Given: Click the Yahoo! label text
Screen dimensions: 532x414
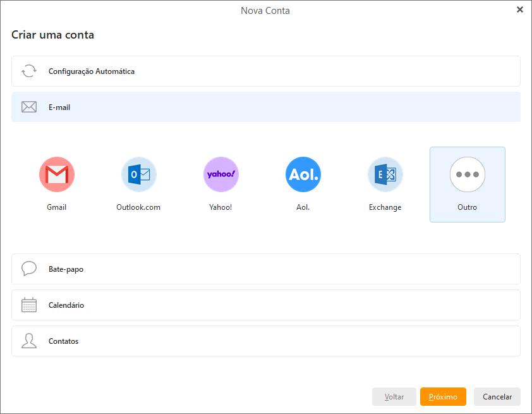Looking at the screenshot, I should [221, 207].
